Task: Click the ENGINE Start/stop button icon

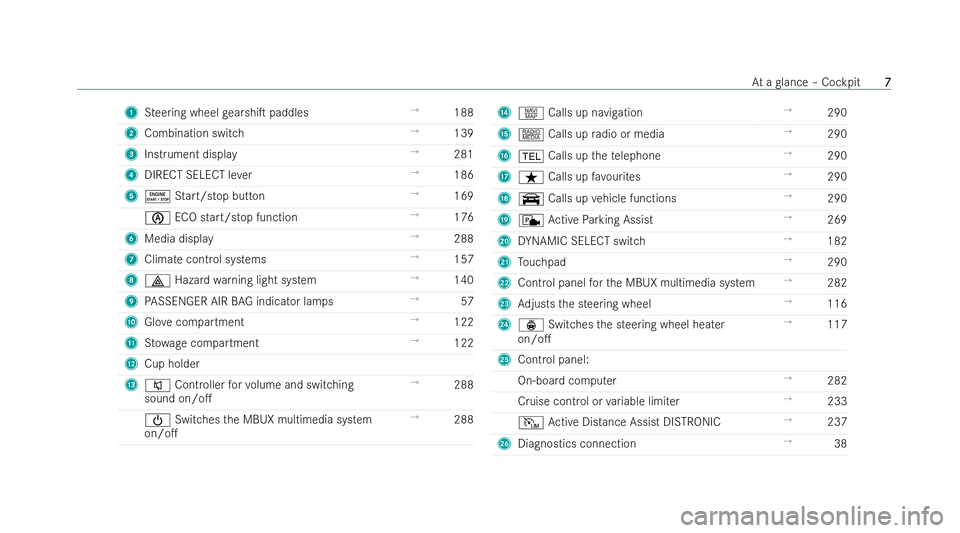Action: tap(157, 196)
